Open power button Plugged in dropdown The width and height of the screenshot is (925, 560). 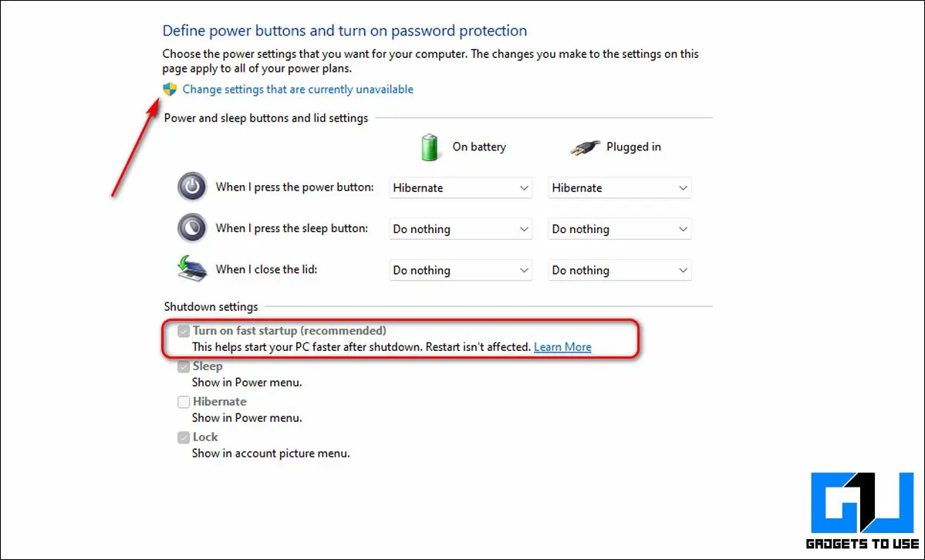(619, 187)
